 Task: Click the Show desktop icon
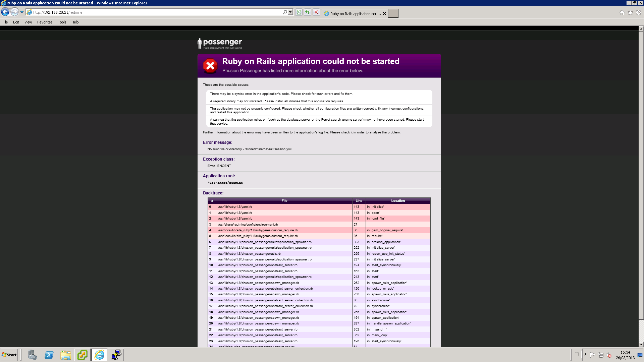point(640,355)
